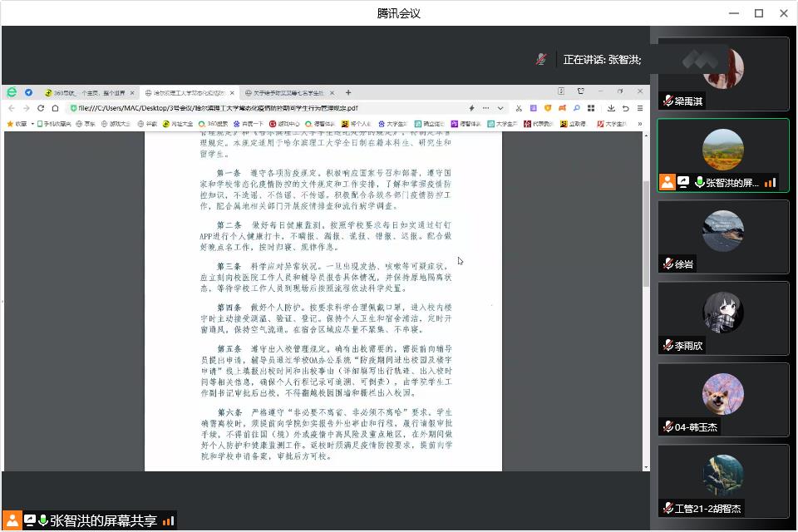This screenshot has height=532, width=798.
Task: Click the browser reload button
Action: pyautogui.click(x=42, y=108)
